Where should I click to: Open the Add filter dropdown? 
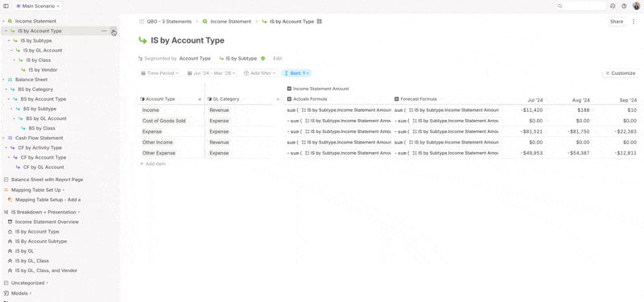[260, 73]
